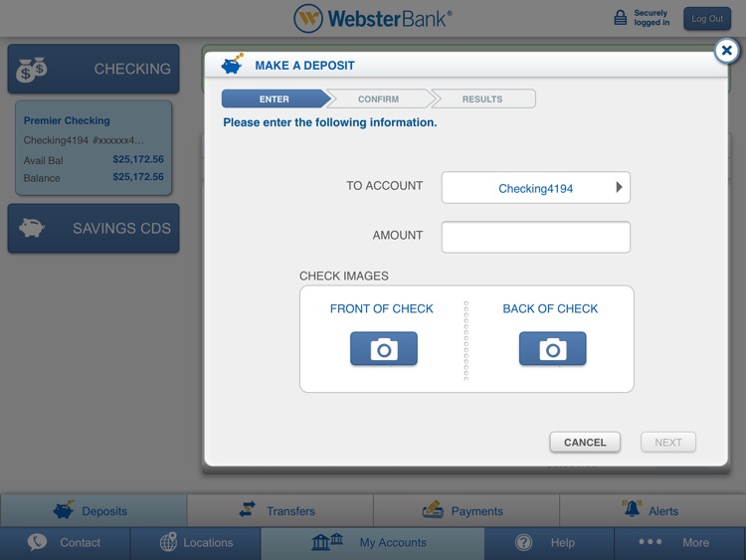Click the padlock securely logged in icon
This screenshot has width=746, height=560.
pyautogui.click(x=620, y=18)
